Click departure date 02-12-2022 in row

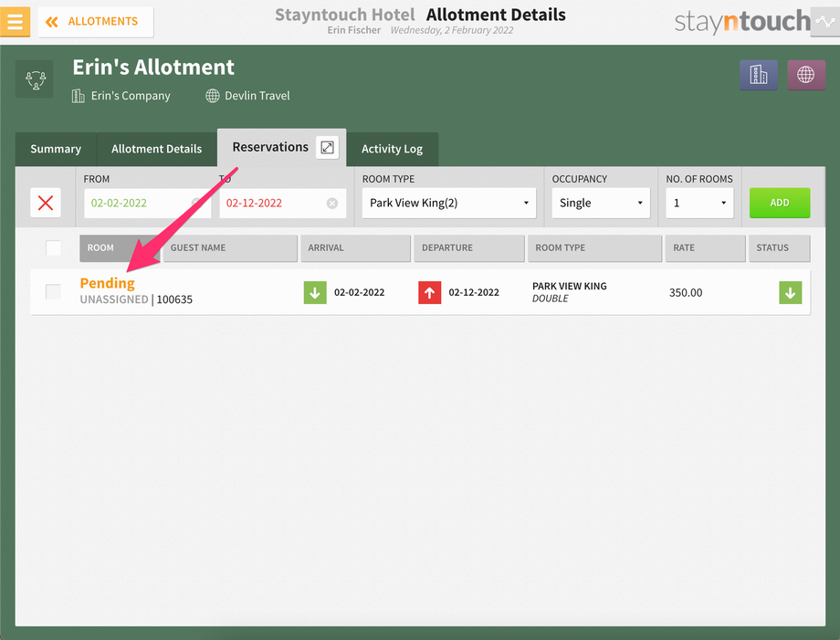point(474,292)
